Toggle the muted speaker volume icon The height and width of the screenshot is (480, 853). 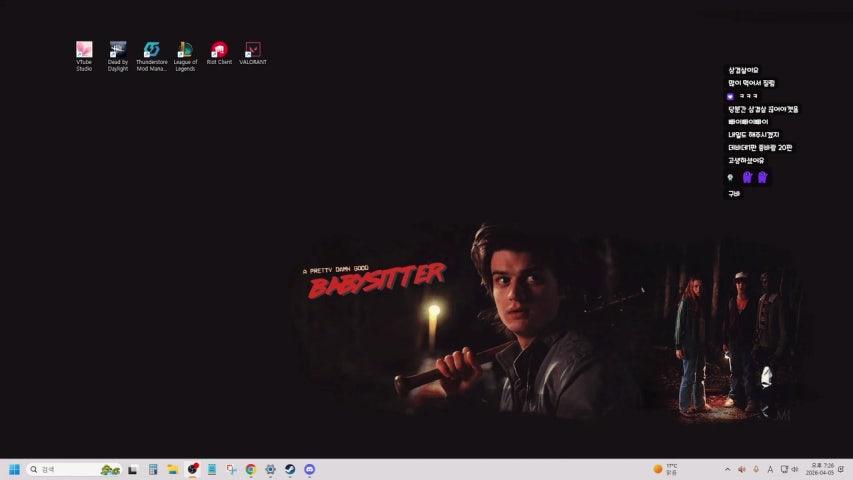741,469
